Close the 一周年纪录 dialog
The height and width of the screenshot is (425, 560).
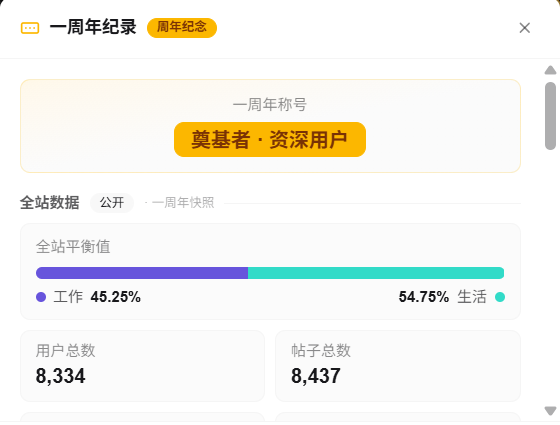tap(524, 28)
